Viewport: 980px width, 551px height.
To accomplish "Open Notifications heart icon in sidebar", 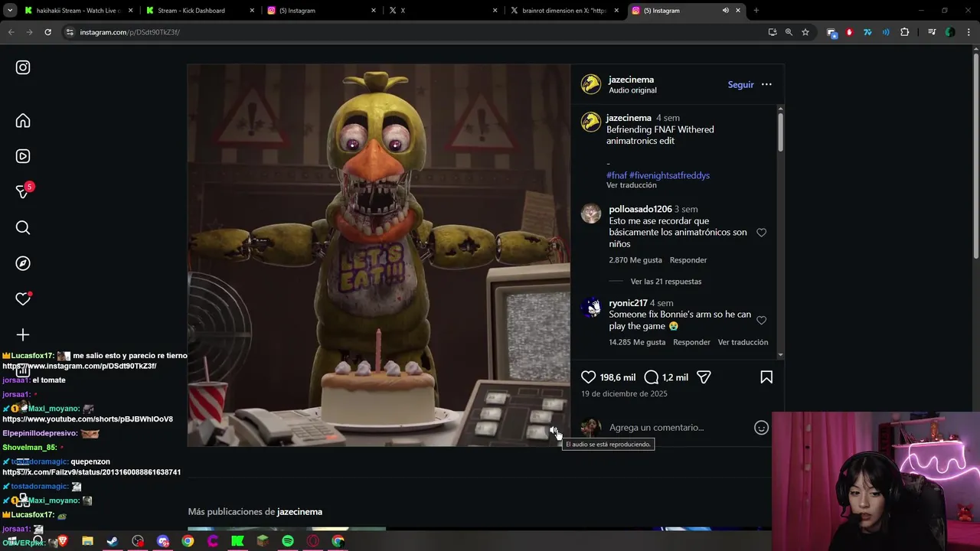I will 23,299.
